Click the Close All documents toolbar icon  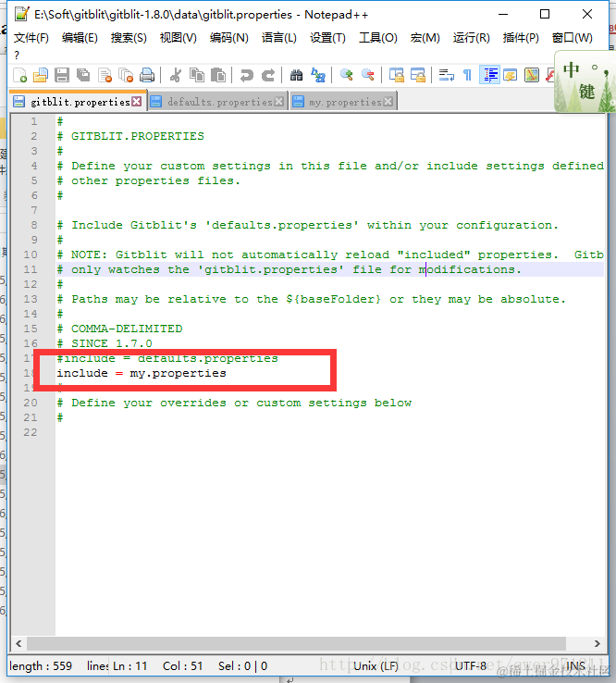(126, 75)
